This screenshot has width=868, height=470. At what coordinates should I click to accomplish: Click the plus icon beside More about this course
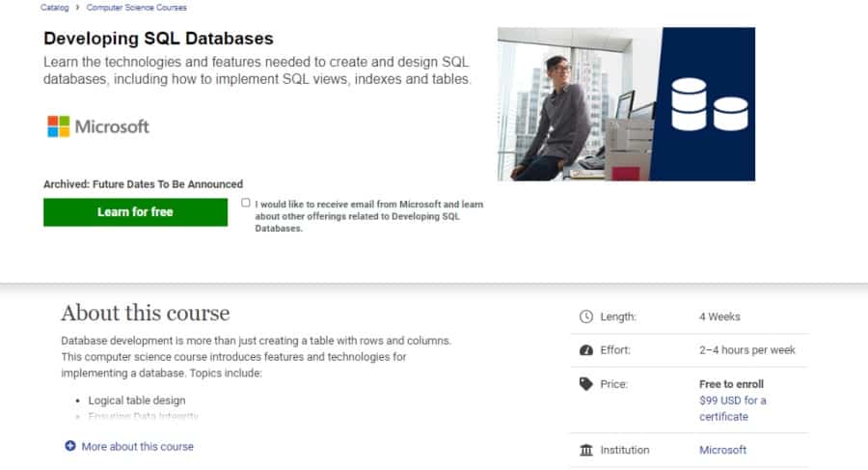click(x=70, y=446)
